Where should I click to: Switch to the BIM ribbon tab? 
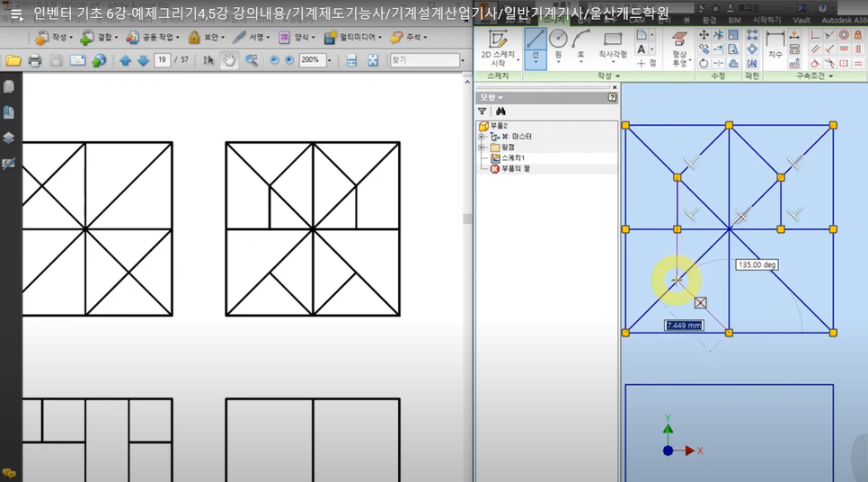pyautogui.click(x=734, y=21)
